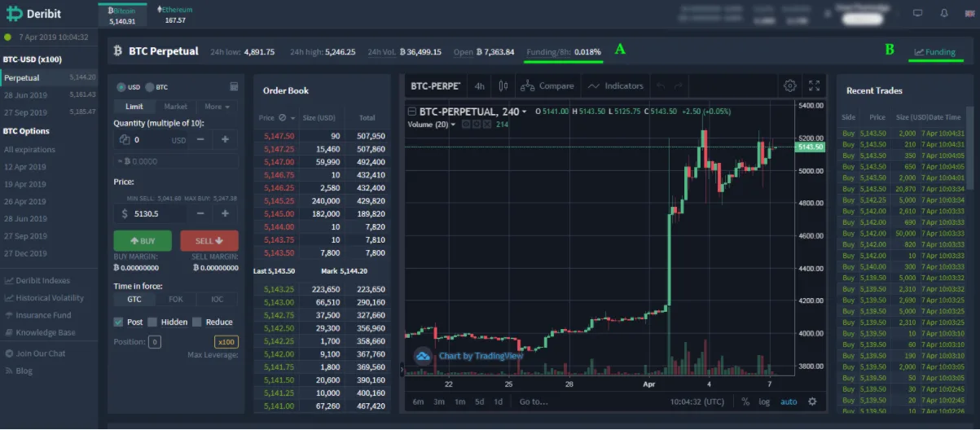Open bottom chart axis settings gear

point(812,401)
